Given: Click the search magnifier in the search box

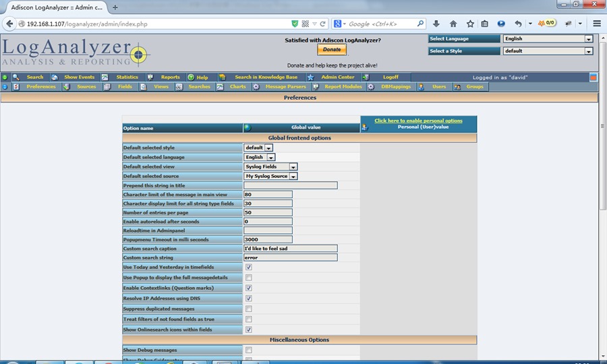Looking at the screenshot, I should coord(420,24).
